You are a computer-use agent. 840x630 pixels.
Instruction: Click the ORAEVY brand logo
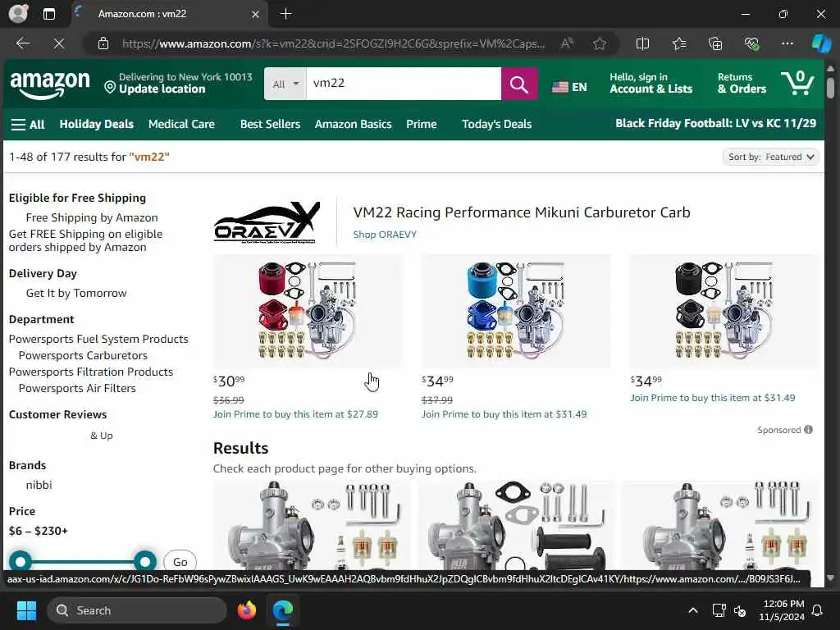[267, 223]
